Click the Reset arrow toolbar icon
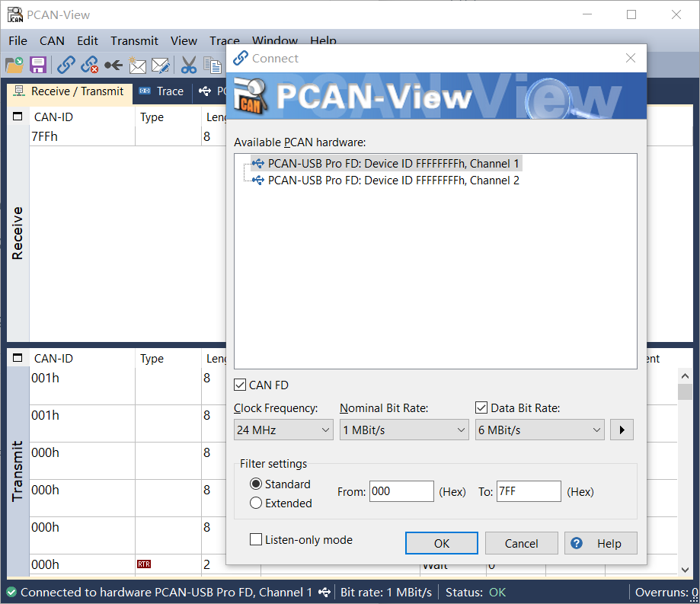The image size is (700, 604). 113,66
